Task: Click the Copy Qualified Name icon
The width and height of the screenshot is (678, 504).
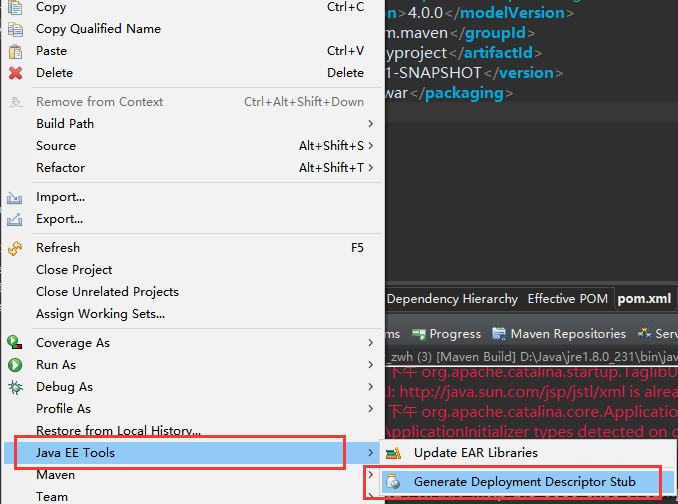Action: click(15, 29)
